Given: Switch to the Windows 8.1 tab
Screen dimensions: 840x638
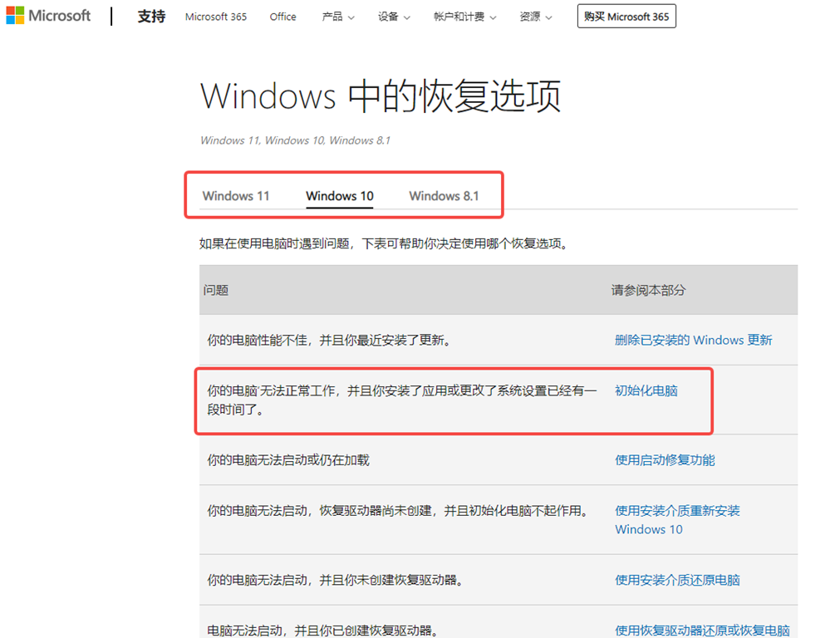Looking at the screenshot, I should (444, 196).
